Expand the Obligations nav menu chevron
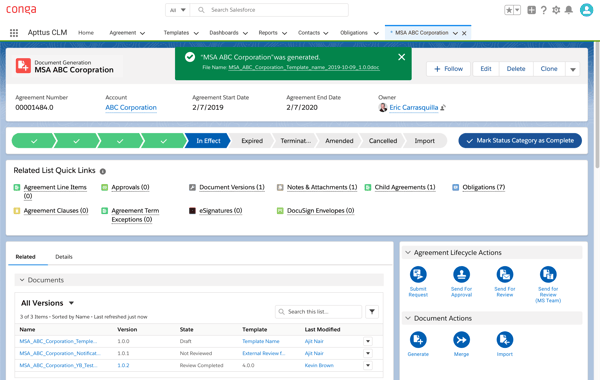The height and width of the screenshot is (380, 600). click(x=376, y=33)
